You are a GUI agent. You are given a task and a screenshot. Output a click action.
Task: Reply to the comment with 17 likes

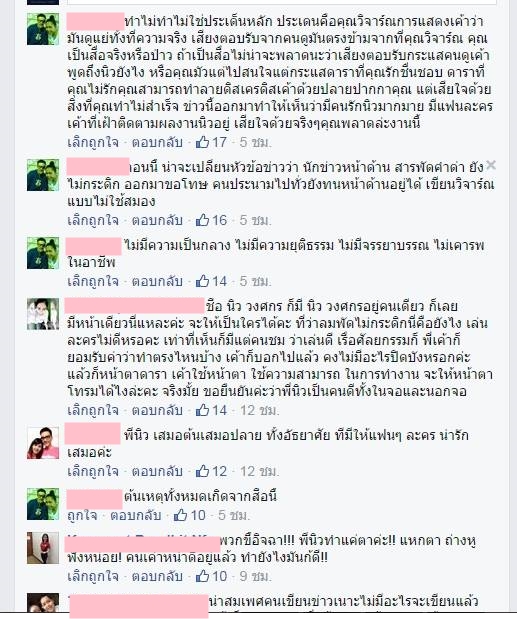157,142
